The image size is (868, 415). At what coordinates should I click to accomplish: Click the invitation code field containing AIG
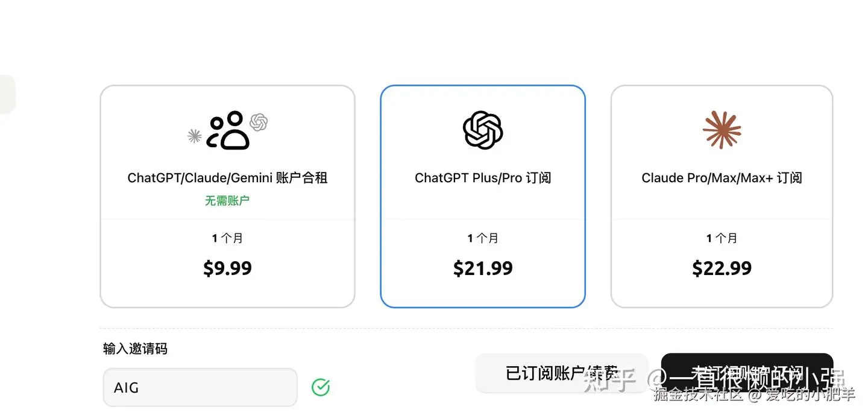(200, 387)
